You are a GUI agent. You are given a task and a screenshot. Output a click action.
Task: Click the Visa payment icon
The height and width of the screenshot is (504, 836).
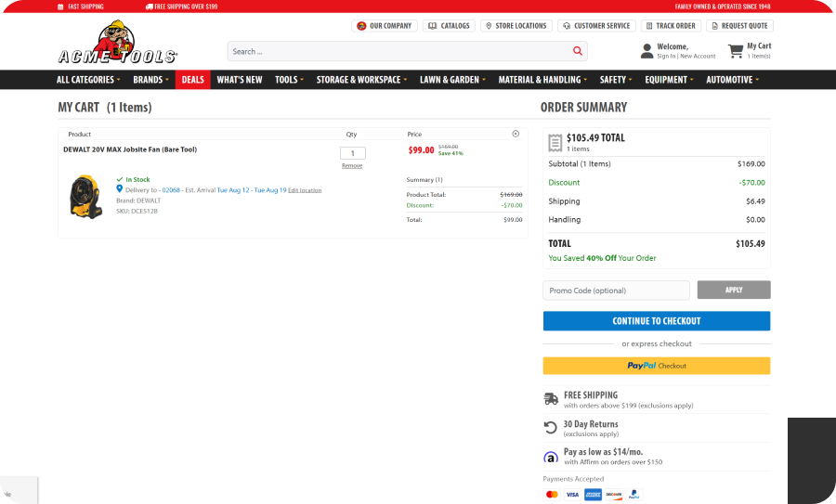click(x=572, y=495)
